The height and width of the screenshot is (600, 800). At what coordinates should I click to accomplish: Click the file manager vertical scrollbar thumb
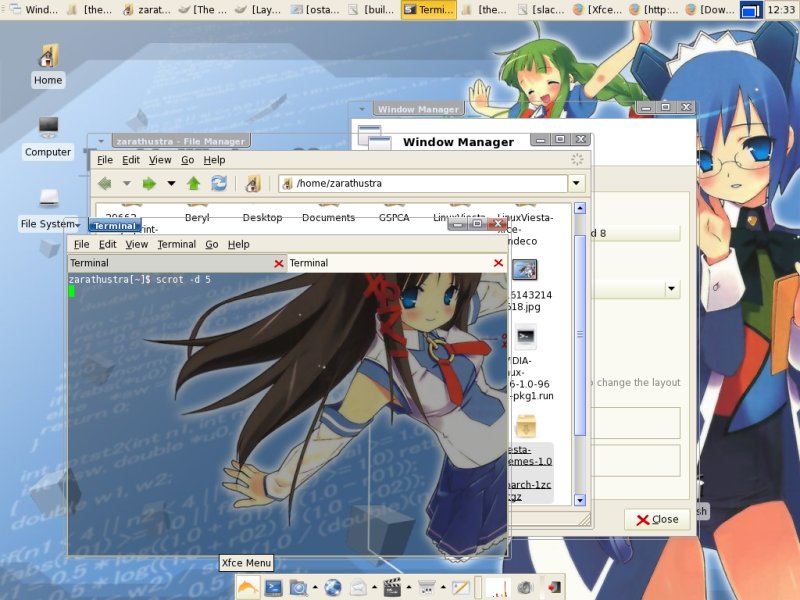pos(580,335)
